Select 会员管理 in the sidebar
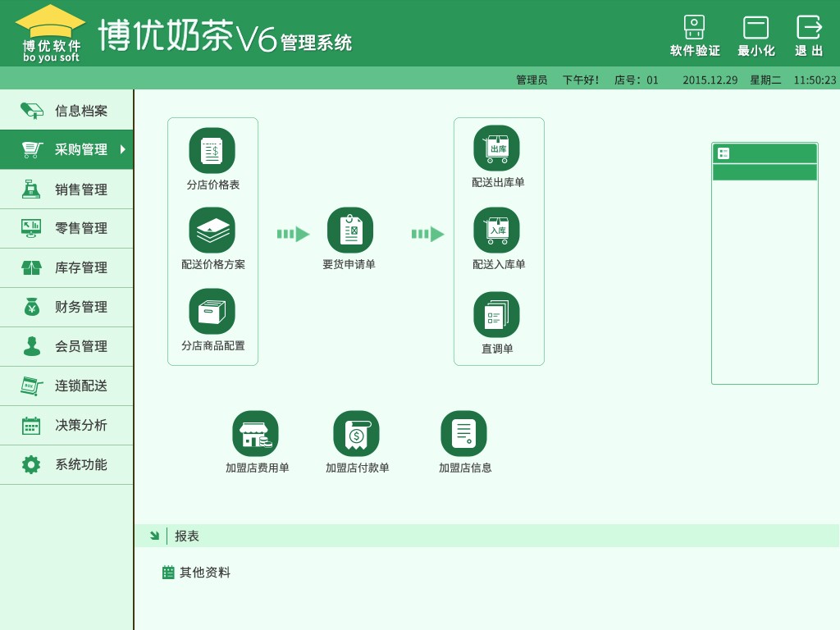 coord(66,347)
